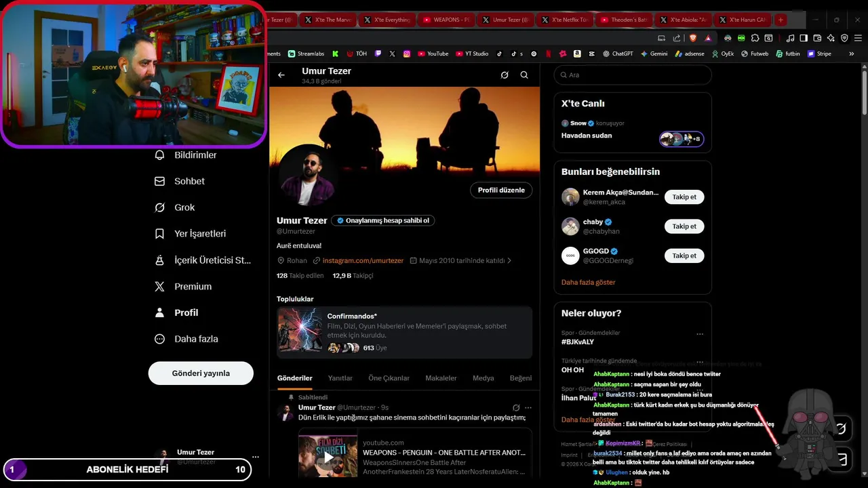Open a new browser tab
This screenshot has height=488, width=868.
pos(781,20)
